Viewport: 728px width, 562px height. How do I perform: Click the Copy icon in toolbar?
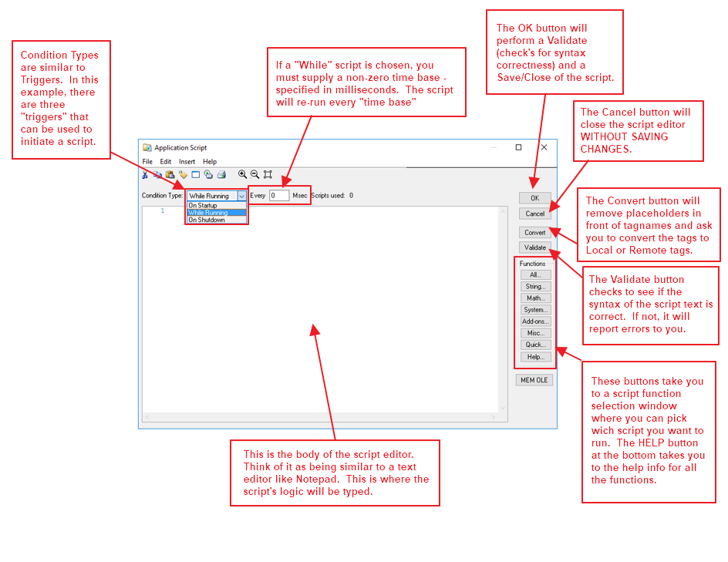click(x=157, y=175)
